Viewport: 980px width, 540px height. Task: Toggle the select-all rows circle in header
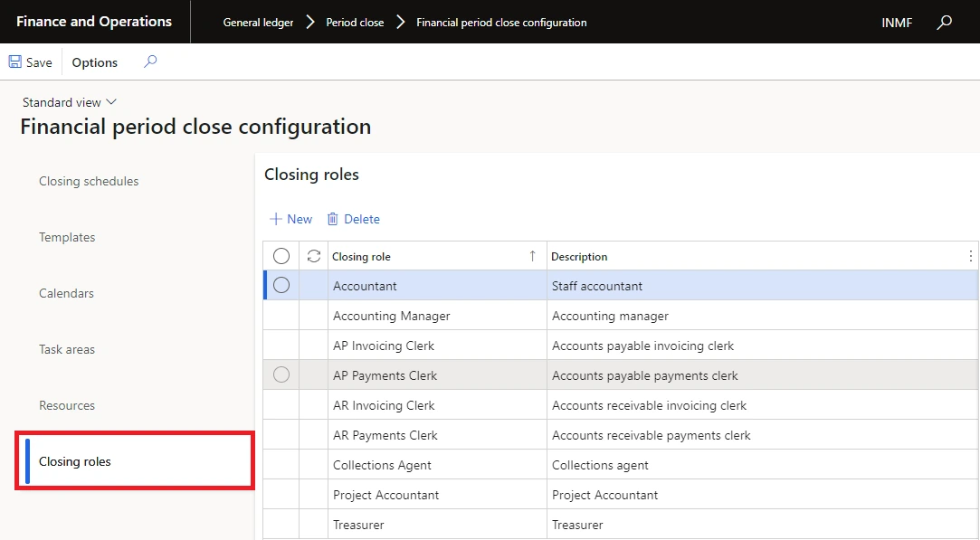click(x=281, y=256)
